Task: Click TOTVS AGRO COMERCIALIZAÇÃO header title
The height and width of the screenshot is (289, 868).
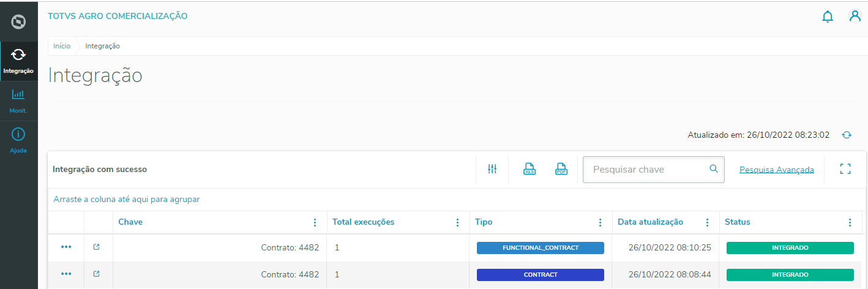Action: click(118, 16)
